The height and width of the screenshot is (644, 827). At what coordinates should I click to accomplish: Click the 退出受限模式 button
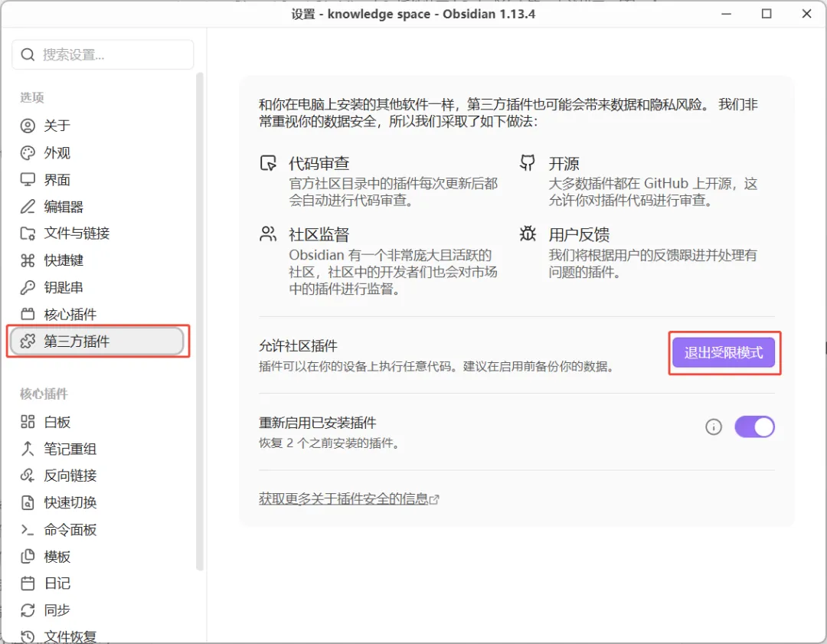(x=724, y=352)
